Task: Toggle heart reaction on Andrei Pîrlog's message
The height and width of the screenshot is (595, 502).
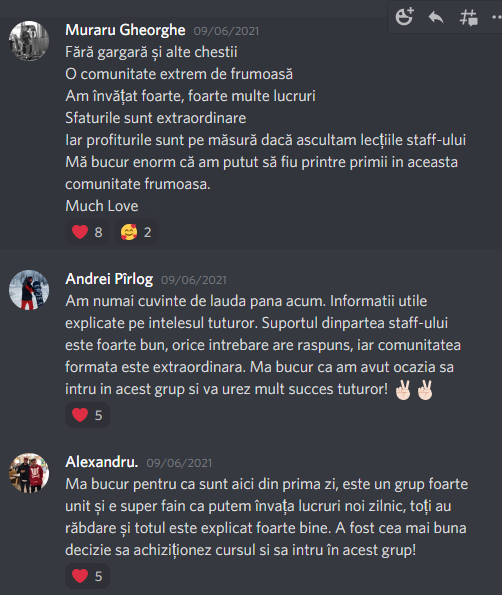Action: (x=88, y=415)
